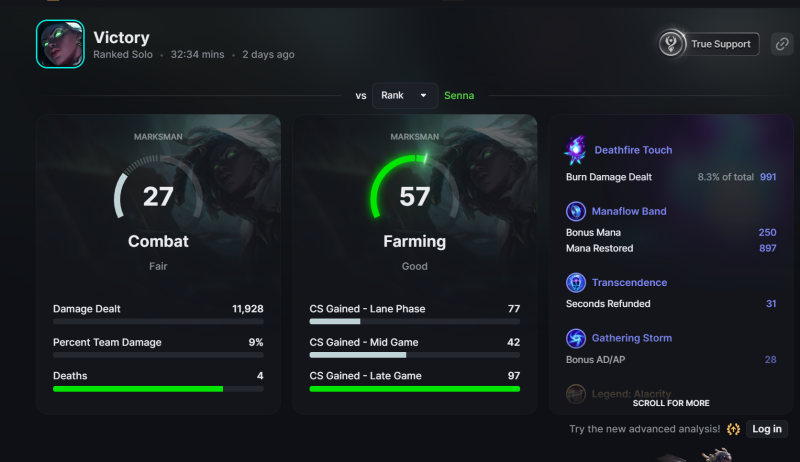Click the Legend: Alacrity rune icon
This screenshot has height=462, width=800.
576,394
